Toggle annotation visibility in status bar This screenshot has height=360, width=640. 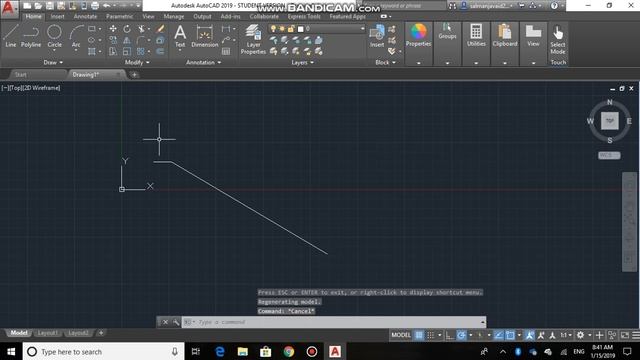[529, 335]
